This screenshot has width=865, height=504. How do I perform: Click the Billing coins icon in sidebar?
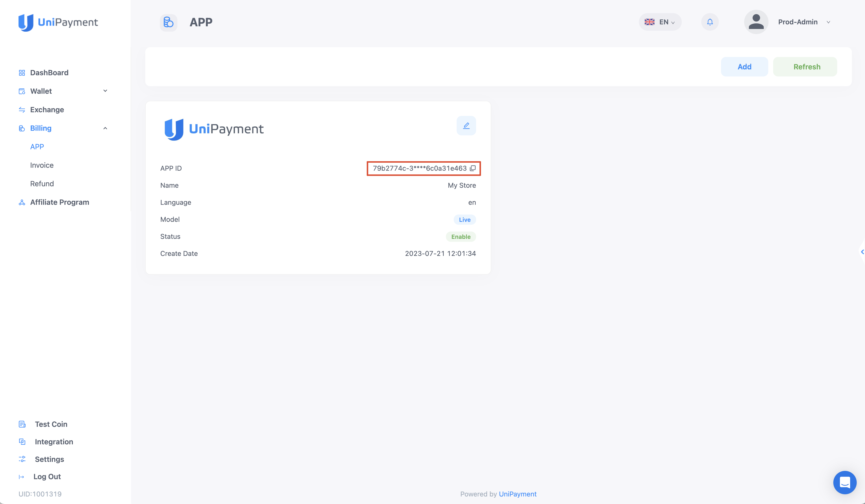(22, 128)
